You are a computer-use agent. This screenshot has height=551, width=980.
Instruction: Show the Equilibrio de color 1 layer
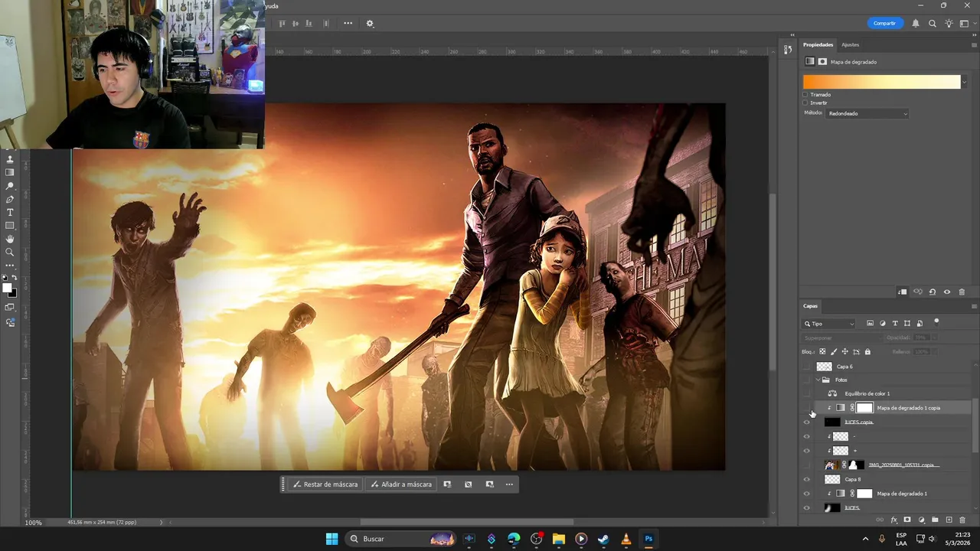click(806, 393)
